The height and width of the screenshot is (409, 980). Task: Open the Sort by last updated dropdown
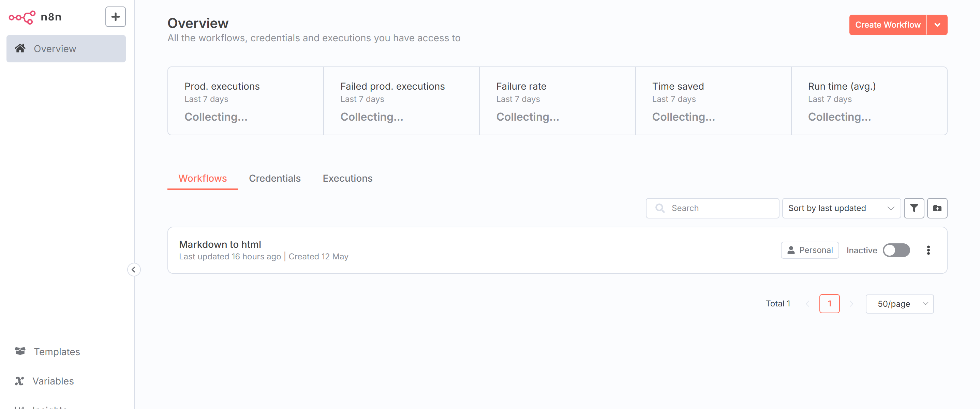[x=841, y=208]
